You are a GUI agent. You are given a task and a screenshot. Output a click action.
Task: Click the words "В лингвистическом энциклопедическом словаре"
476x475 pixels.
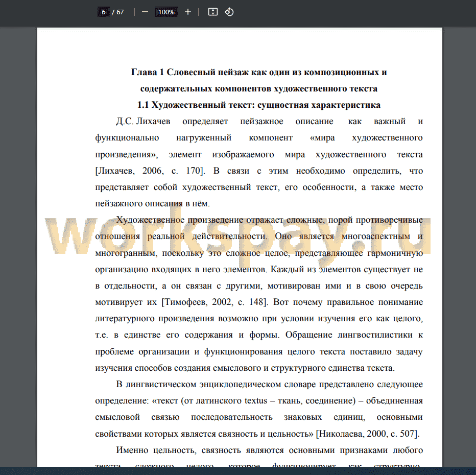click(x=216, y=385)
